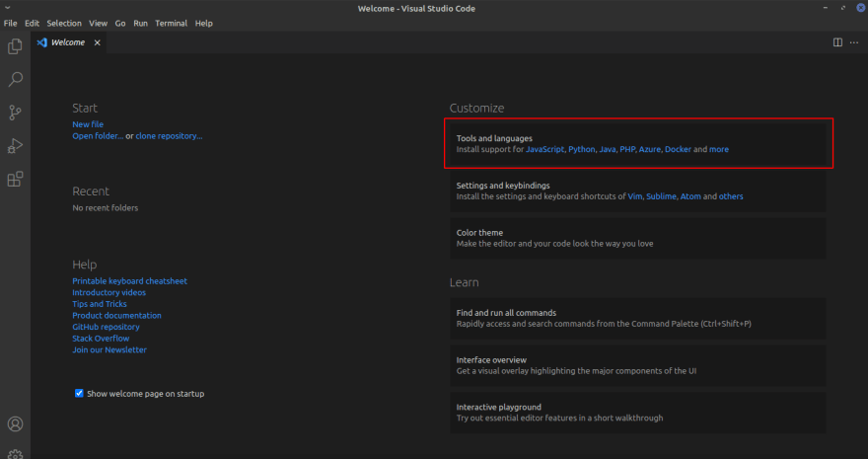Install Azure support link
This screenshot has height=459, width=868.
650,149
